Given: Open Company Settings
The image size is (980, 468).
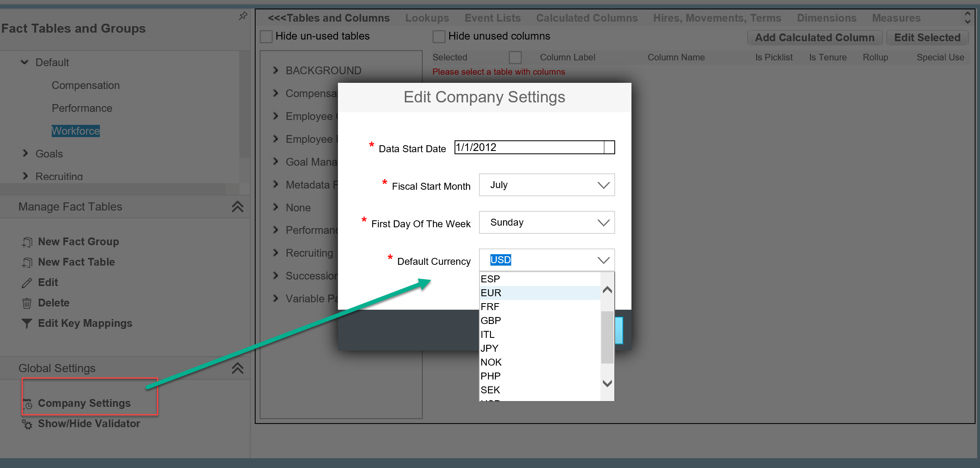Looking at the screenshot, I should [x=84, y=403].
